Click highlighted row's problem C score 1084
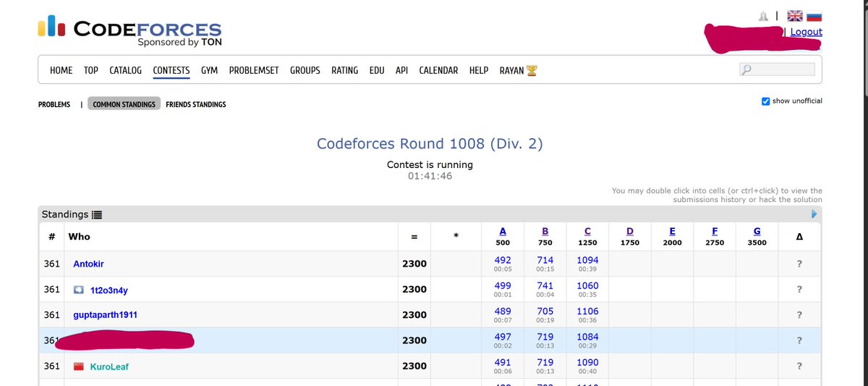 (587, 337)
